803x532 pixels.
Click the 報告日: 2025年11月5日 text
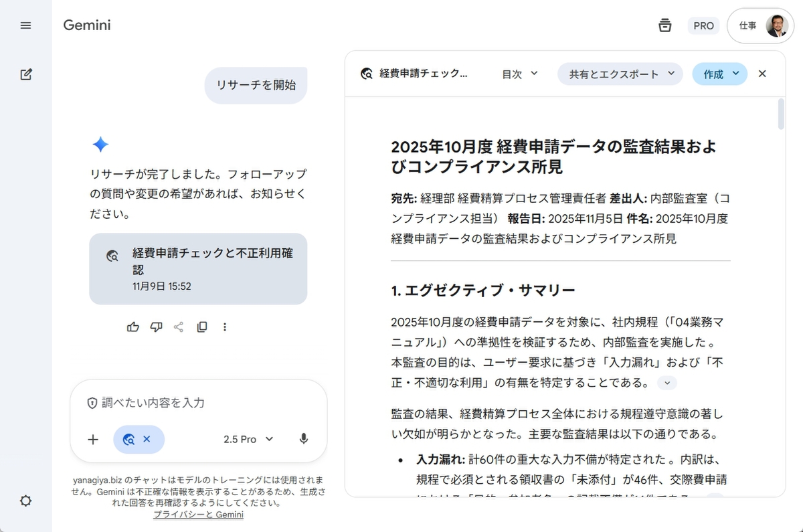565,218
